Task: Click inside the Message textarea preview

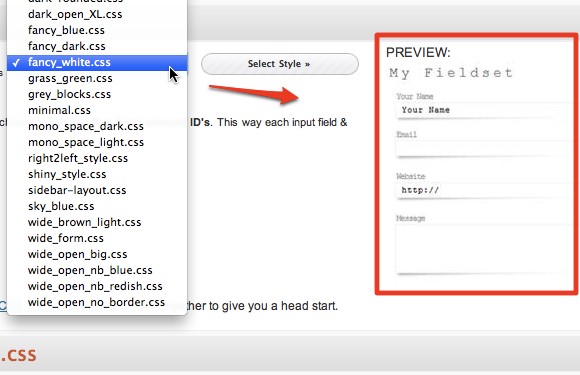Action: [484, 249]
